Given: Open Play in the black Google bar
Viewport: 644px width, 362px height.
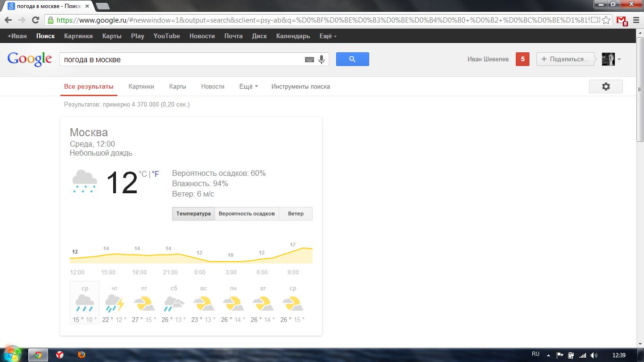Looking at the screenshot, I should (138, 36).
